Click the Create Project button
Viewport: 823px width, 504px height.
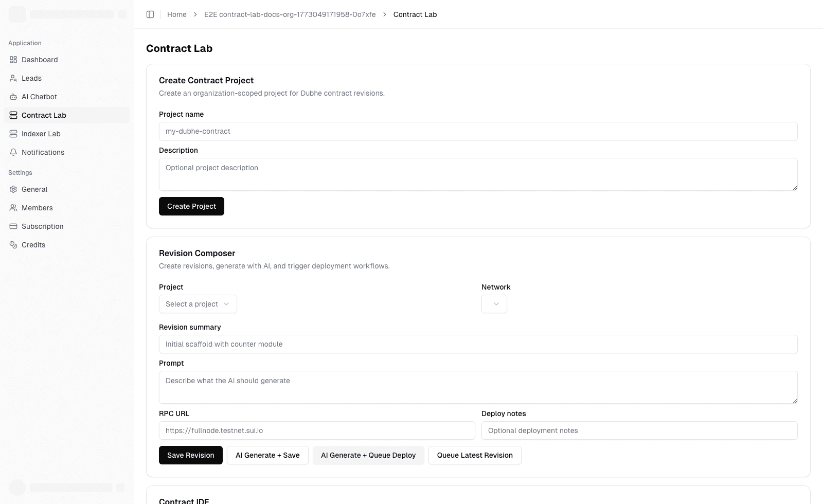(191, 206)
